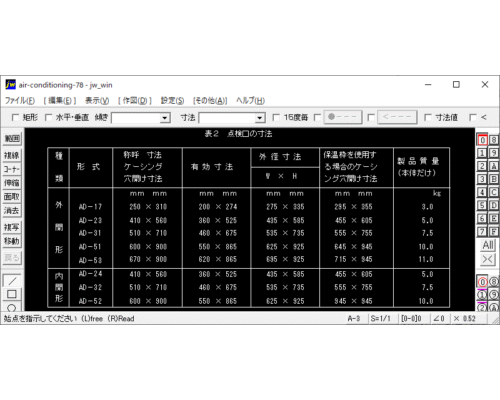500x400 pixels.
Task: Select layer 8 in layer bar
Action: (494, 140)
